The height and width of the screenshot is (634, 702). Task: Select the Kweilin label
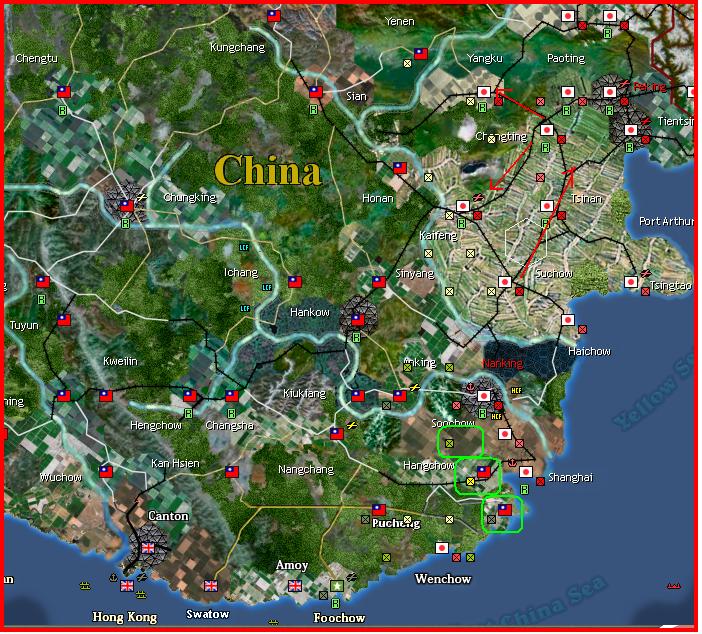pos(120,361)
